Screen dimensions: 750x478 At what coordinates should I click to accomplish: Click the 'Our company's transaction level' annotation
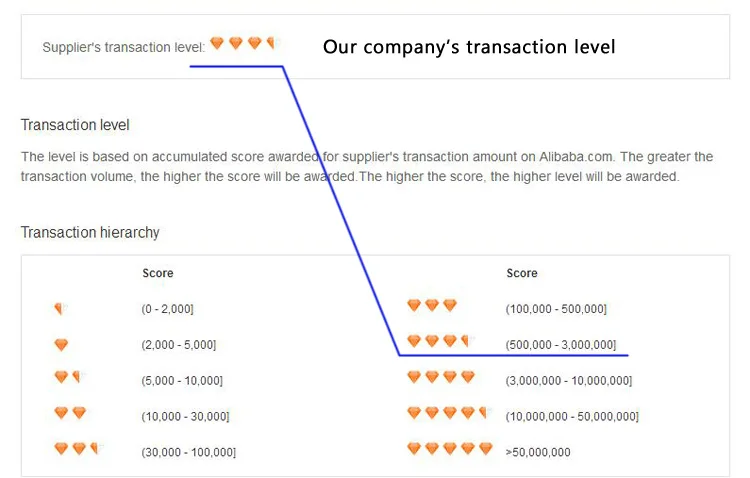[468, 46]
